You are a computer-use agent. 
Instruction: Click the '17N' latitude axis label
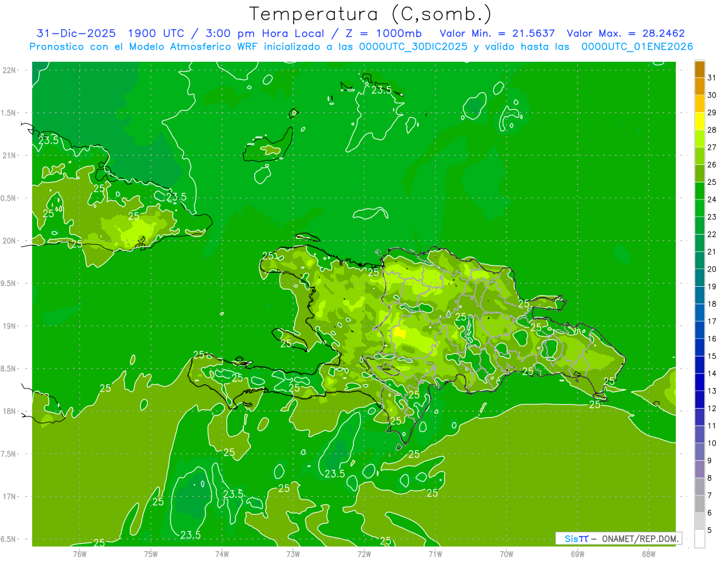tap(10, 497)
